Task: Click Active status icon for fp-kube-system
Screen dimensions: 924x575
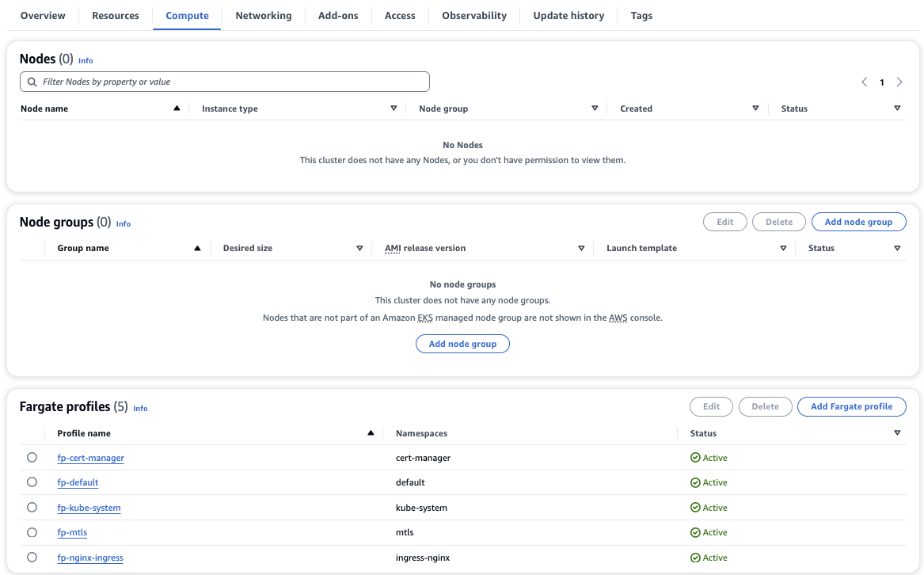Action: tap(695, 508)
